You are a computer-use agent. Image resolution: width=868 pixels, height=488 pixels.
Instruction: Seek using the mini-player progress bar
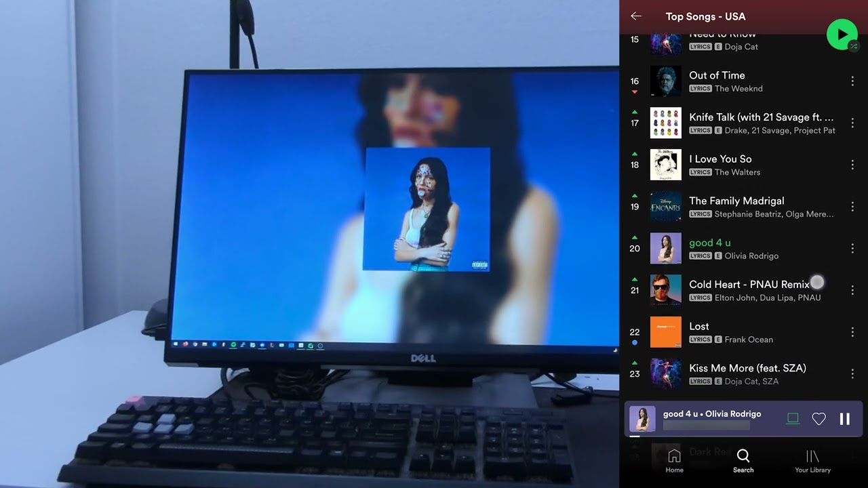[743, 436]
